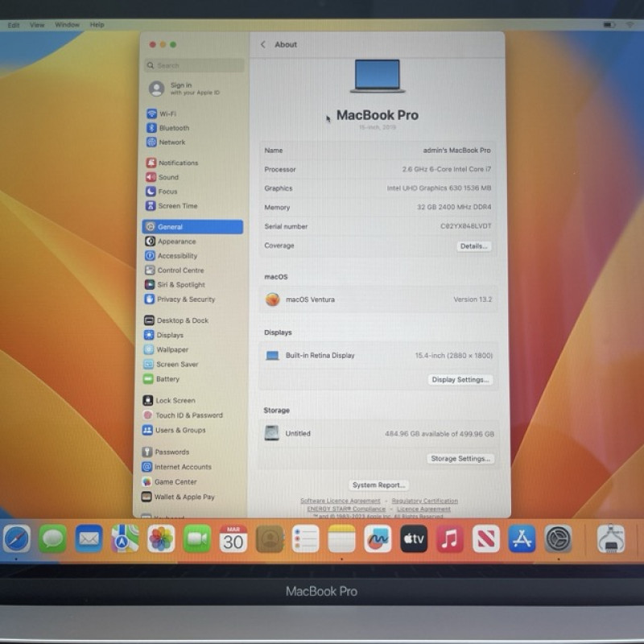Select Displays in the sidebar
Image resolution: width=644 pixels, height=644 pixels.
click(x=163, y=335)
